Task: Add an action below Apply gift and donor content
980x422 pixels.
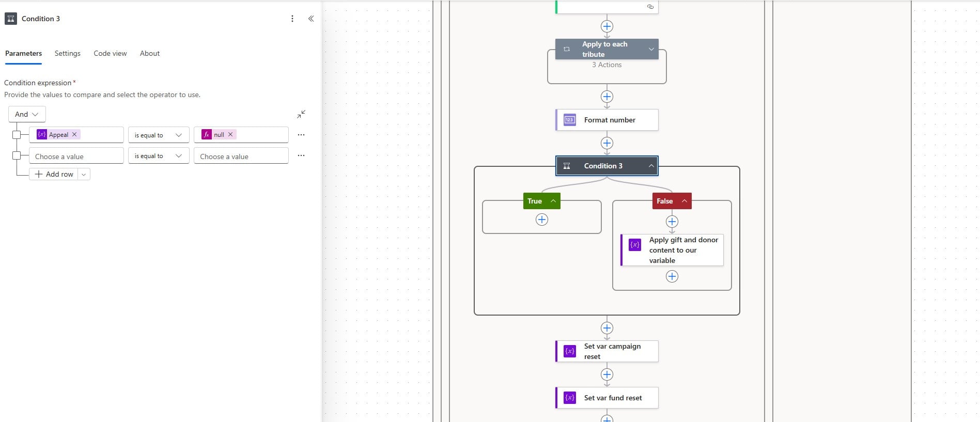Action: tap(672, 276)
